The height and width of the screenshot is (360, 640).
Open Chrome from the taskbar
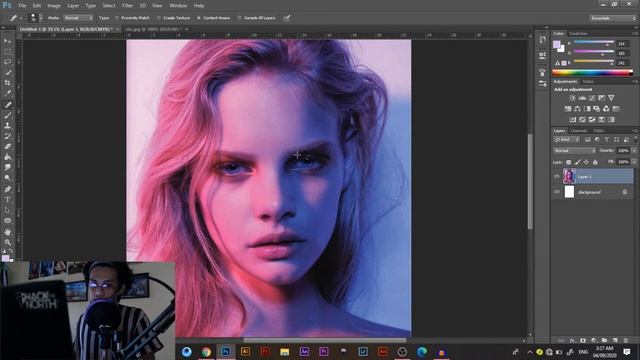[206, 351]
